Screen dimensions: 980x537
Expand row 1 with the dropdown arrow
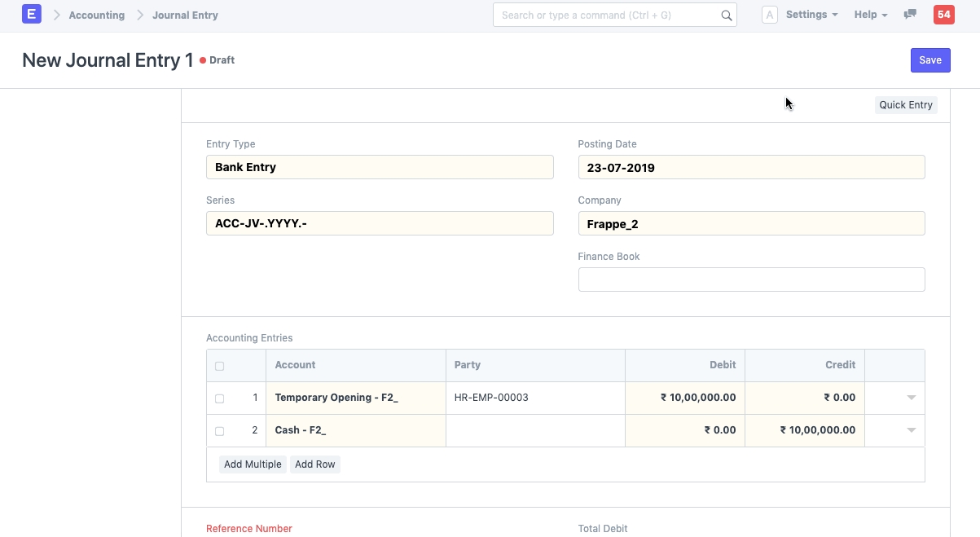point(911,398)
